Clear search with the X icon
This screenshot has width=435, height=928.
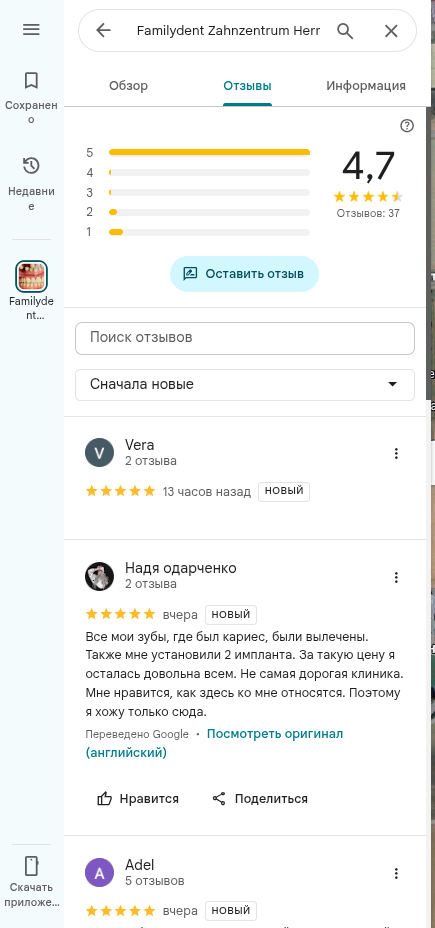click(x=391, y=31)
